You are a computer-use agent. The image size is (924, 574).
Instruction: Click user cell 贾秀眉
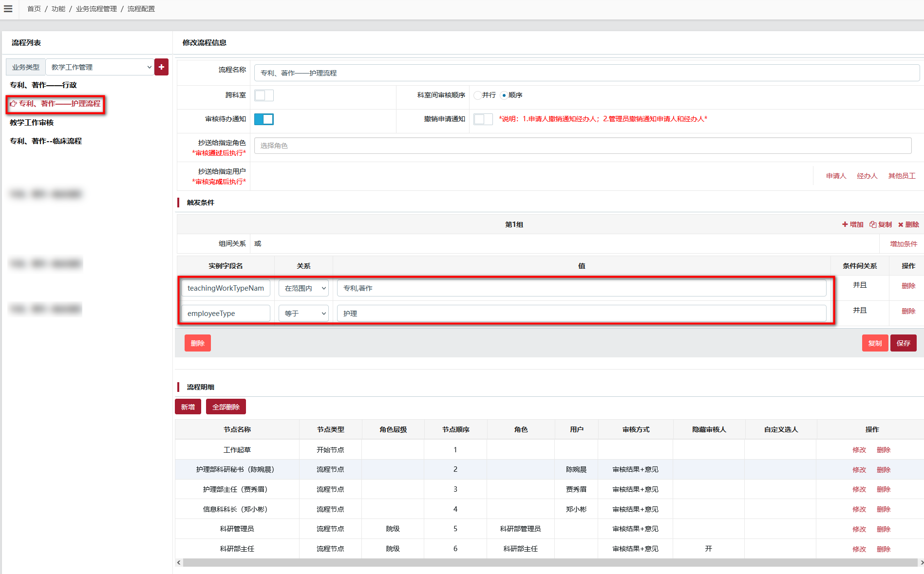point(576,489)
